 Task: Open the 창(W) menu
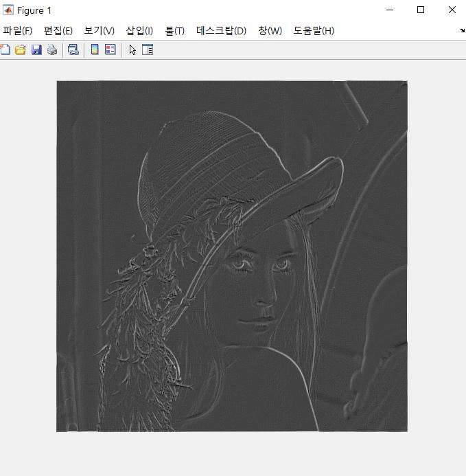tap(270, 31)
